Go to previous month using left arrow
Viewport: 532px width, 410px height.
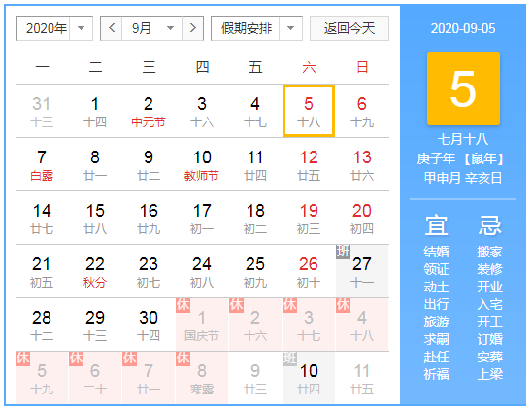(x=112, y=28)
